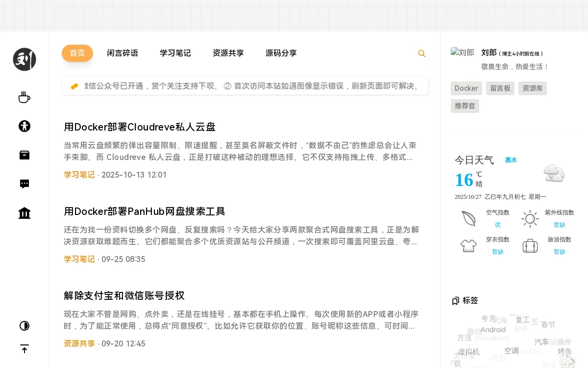Click the accessibility person sidebar icon
588x368 pixels.
24,126
